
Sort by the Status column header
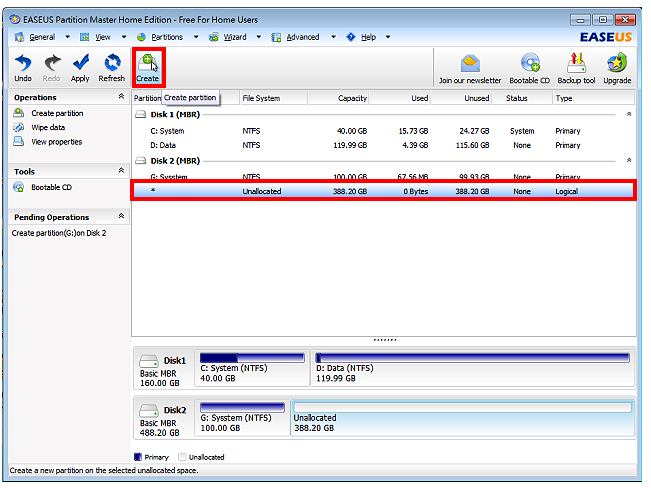click(522, 98)
